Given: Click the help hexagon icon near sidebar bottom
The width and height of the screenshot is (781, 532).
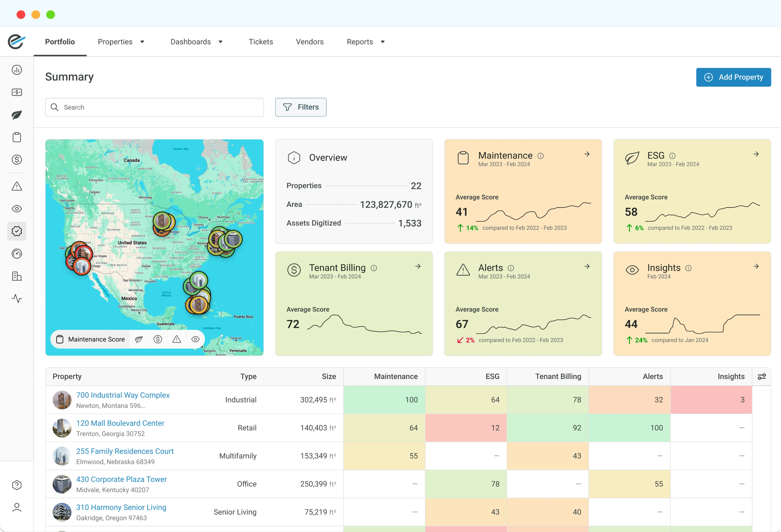Looking at the screenshot, I should (16, 485).
